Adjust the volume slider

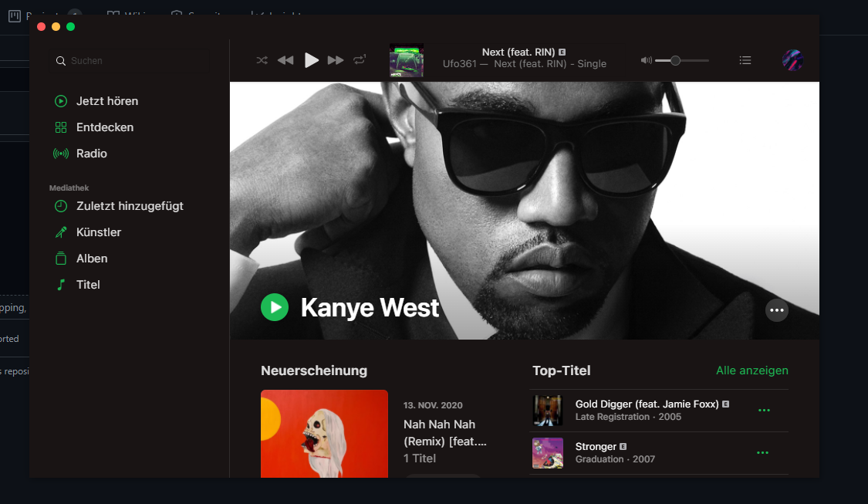(x=675, y=59)
